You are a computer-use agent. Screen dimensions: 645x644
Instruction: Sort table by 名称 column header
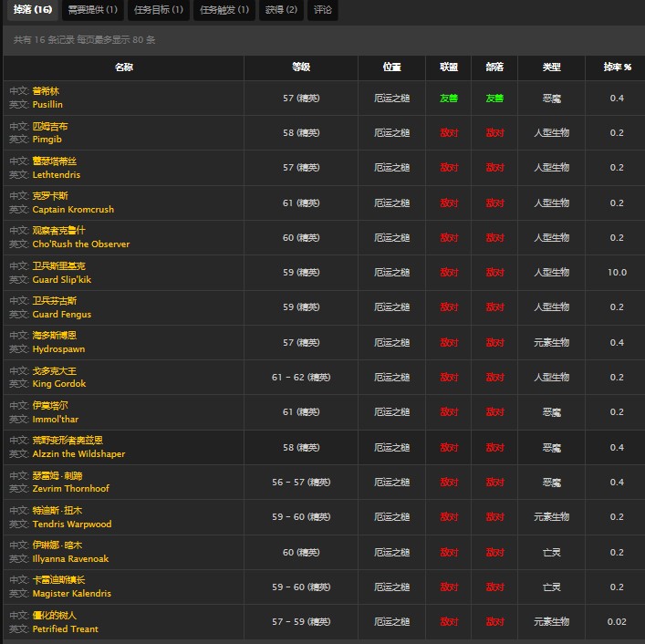click(x=124, y=68)
